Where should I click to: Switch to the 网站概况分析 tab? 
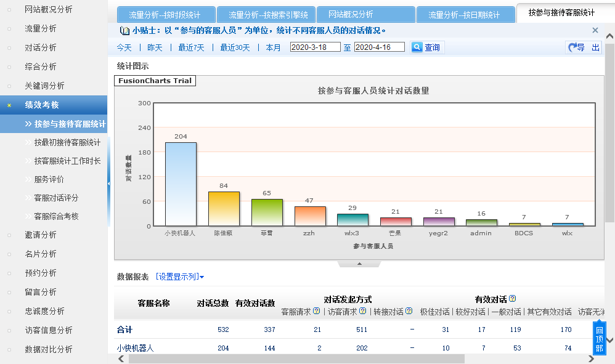point(351,15)
